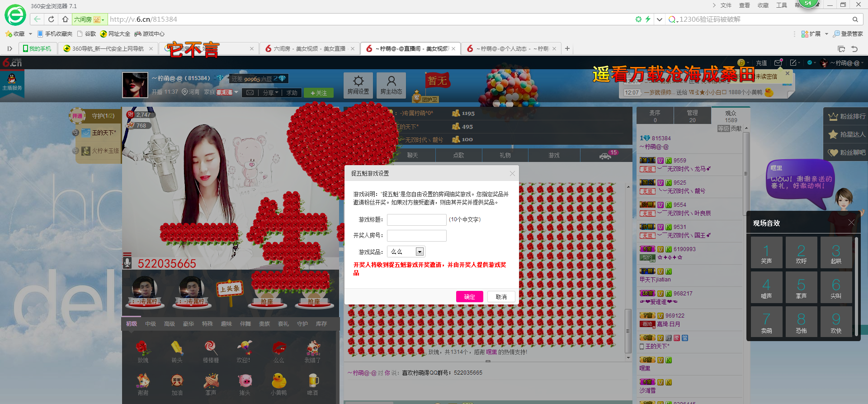Dismiss the unread message (未读密信) tooltip

[x=787, y=73]
